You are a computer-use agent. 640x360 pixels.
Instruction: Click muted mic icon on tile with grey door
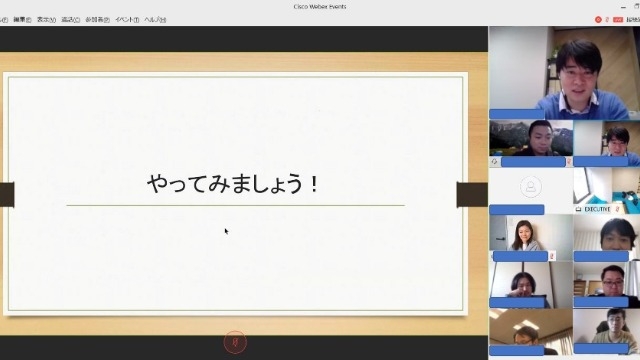point(552,256)
